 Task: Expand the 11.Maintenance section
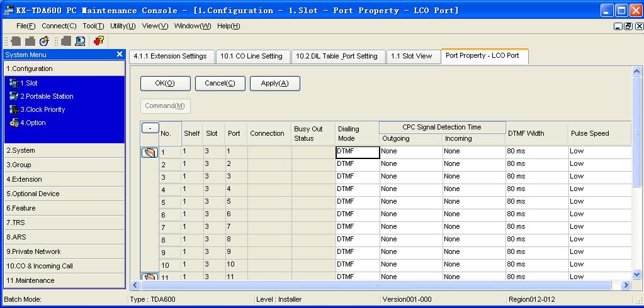64,280
